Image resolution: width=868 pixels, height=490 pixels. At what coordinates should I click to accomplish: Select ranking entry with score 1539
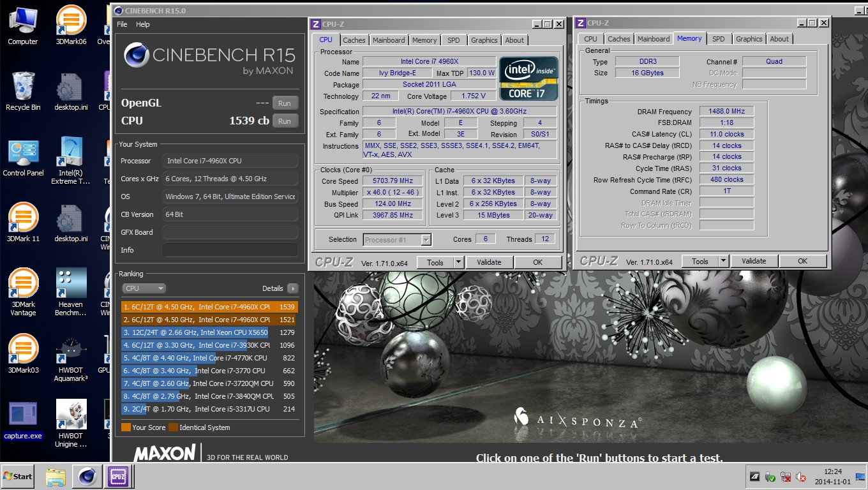pos(209,307)
